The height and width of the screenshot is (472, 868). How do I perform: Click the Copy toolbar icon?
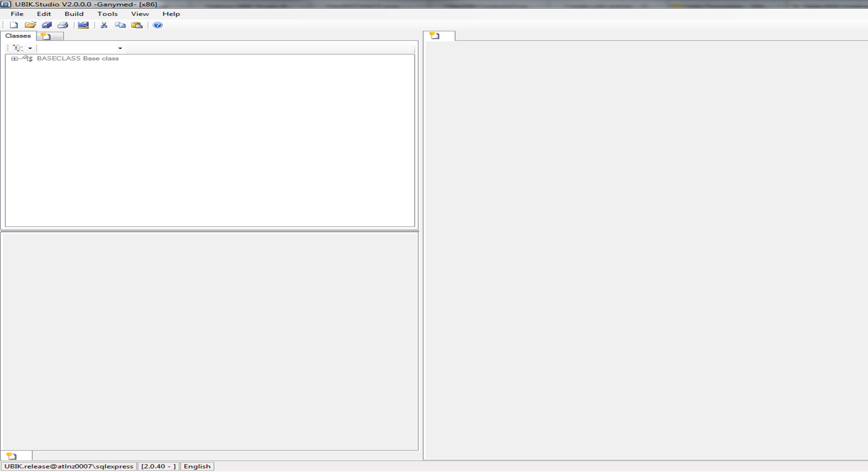pos(120,25)
